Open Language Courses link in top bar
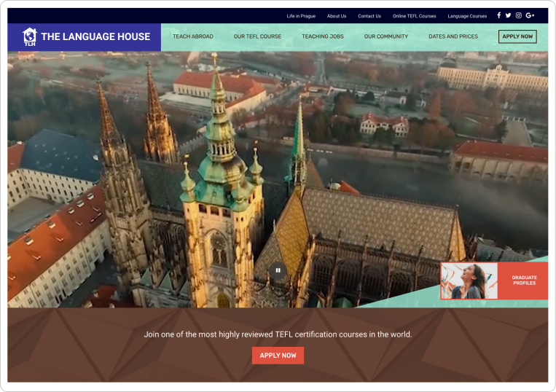The image size is (556, 392). [467, 16]
